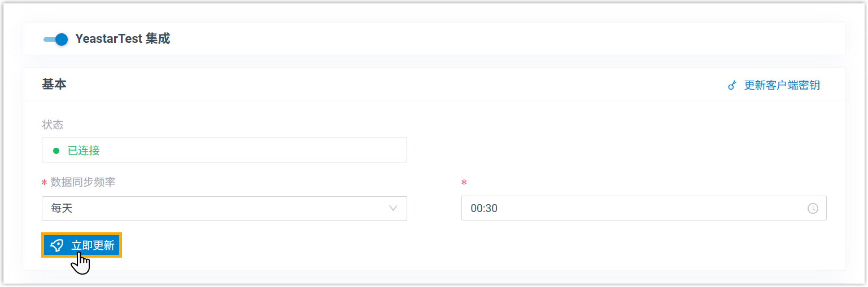Click the clock icon in the time field
The image size is (868, 287).
tap(813, 209)
